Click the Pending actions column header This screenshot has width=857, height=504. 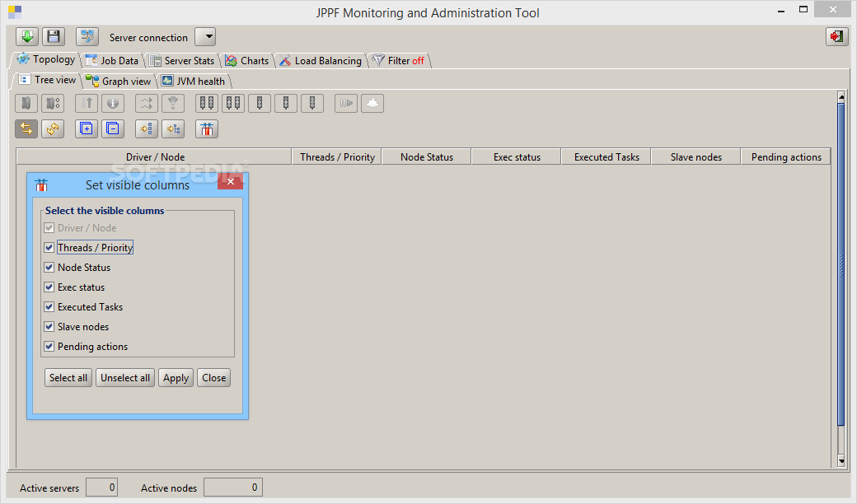(x=786, y=156)
